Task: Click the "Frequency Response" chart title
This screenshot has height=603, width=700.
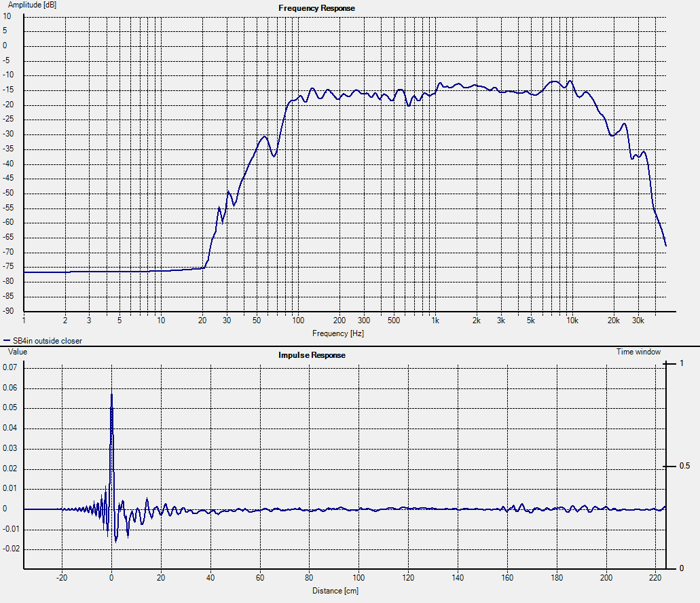Action: [316, 8]
